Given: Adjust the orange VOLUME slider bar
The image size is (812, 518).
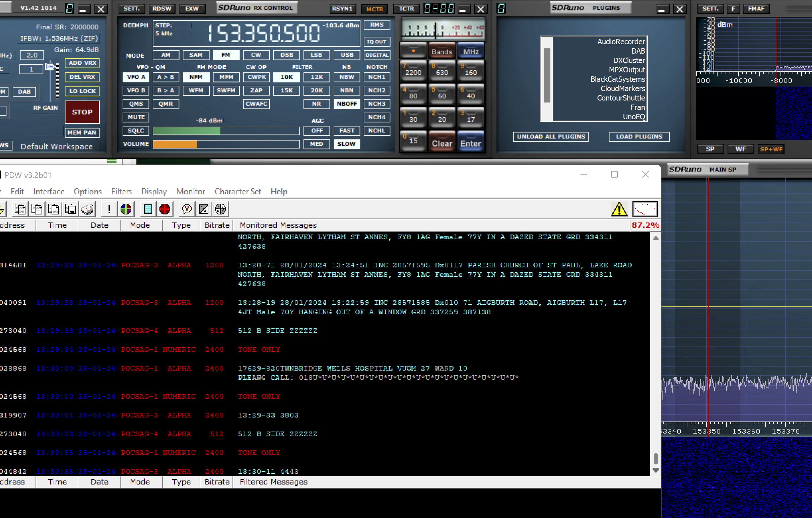Looking at the screenshot, I should 226,144.
